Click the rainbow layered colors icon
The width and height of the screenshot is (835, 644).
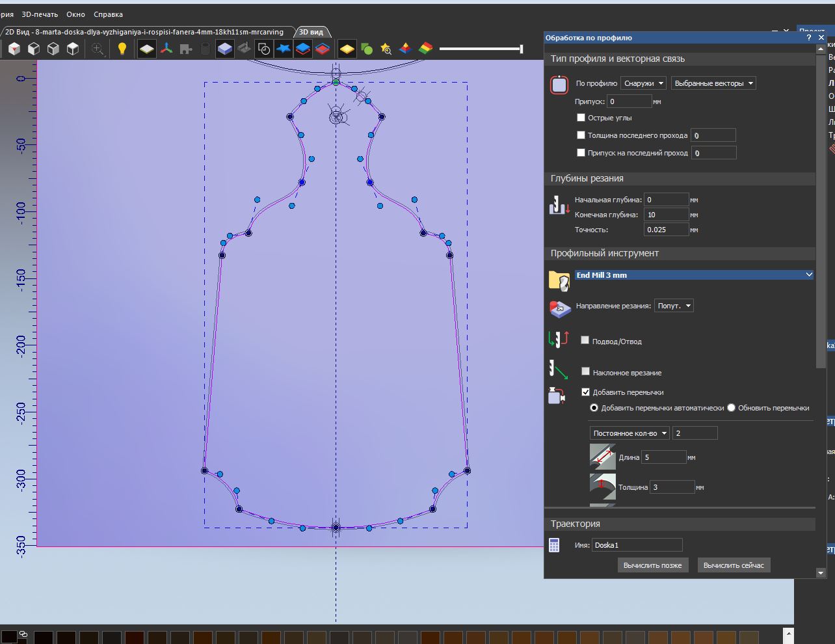coord(425,49)
